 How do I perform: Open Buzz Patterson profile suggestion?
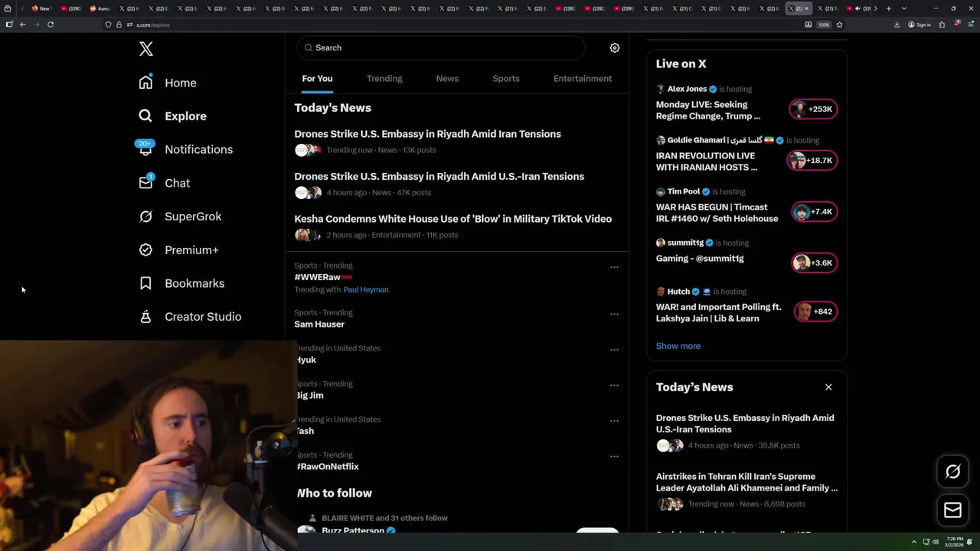coord(353,530)
